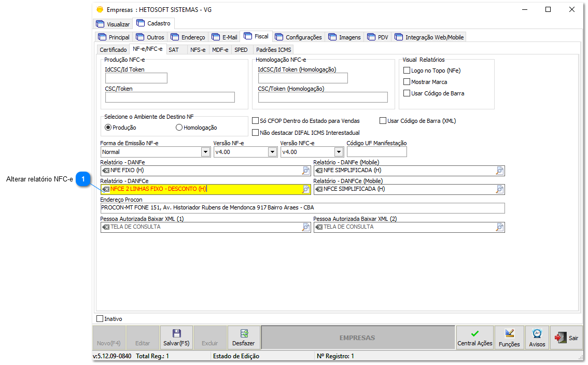This screenshot has width=588, height=365.
Task: Check Só CFOP Dentro do Estado para Vendas
Action: click(255, 121)
